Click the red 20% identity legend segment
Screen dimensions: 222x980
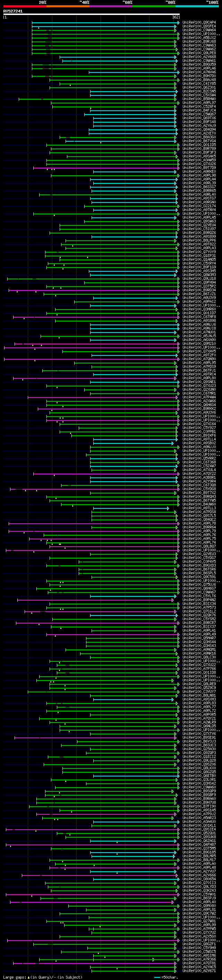(25, 6)
